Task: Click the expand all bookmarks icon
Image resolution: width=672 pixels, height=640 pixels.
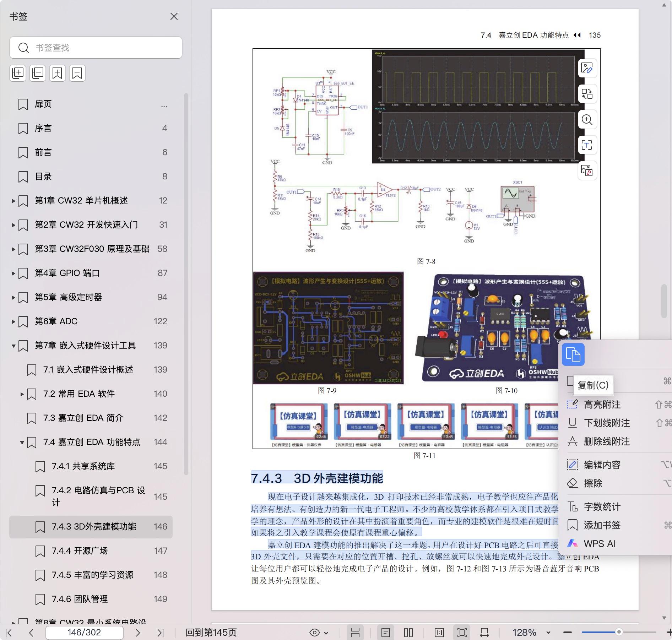Action: (18, 73)
